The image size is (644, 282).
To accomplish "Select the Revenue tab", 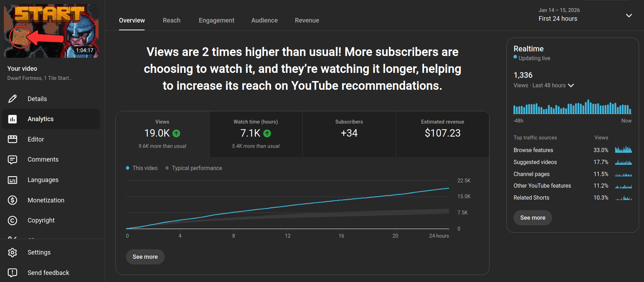I will (x=307, y=20).
